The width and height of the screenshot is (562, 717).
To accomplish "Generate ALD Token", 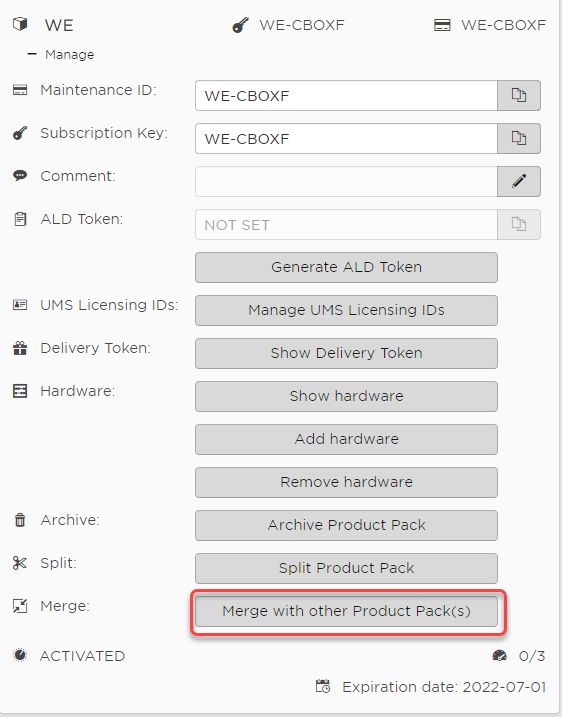I will [x=346, y=268].
